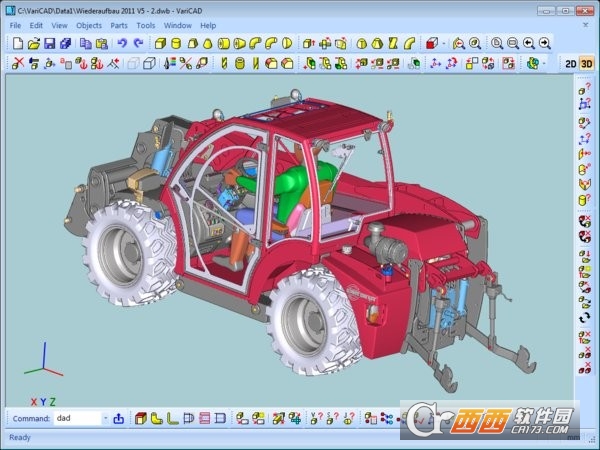The image size is (600, 450).
Task: Open the Window menu
Action: pos(178,26)
